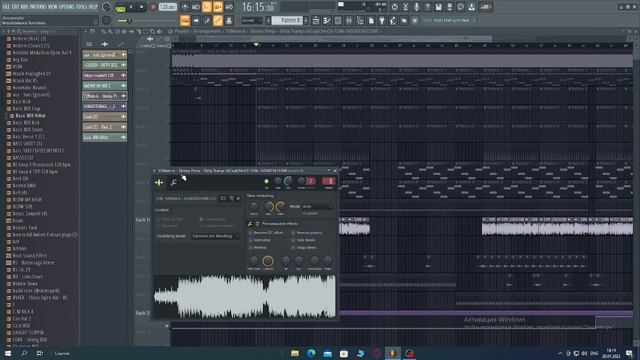Click the chat bubble icon in top toolbar
Image resolution: width=640 pixels, height=360 pixels.
[x=460, y=7]
